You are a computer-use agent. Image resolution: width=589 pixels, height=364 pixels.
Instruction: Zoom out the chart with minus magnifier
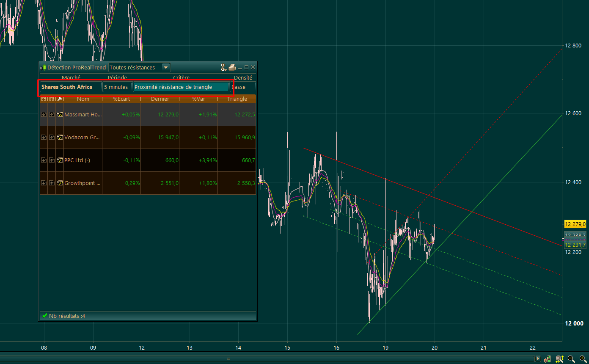(571, 359)
